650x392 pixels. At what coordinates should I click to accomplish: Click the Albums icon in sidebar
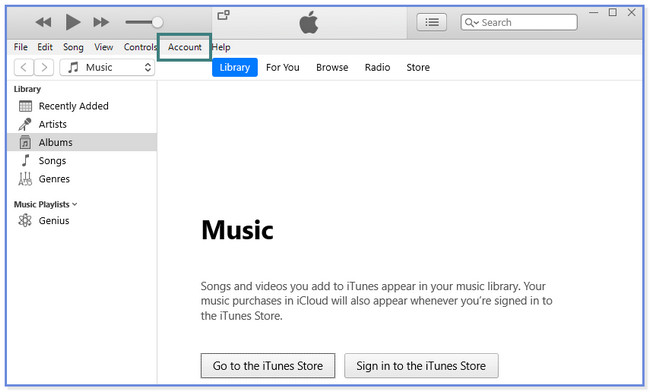pos(25,143)
